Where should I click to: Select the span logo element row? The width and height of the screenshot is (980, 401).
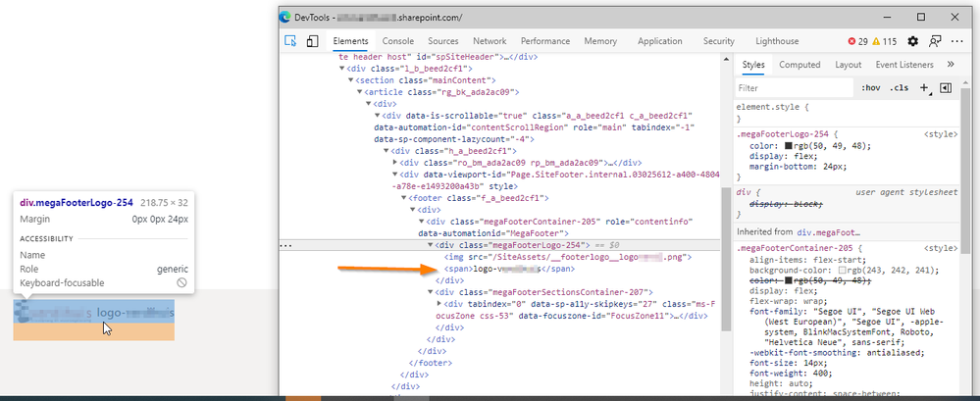[x=509, y=269]
